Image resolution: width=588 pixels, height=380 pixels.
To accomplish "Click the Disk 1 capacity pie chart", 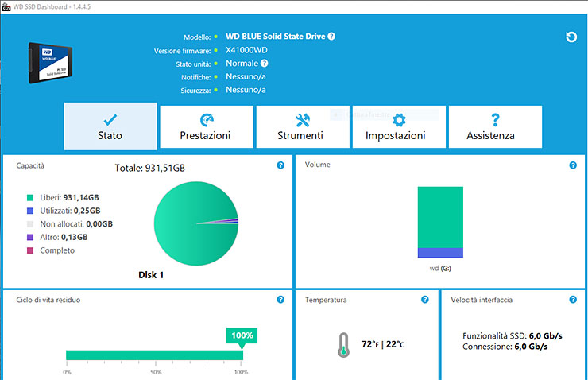I will (x=195, y=223).
